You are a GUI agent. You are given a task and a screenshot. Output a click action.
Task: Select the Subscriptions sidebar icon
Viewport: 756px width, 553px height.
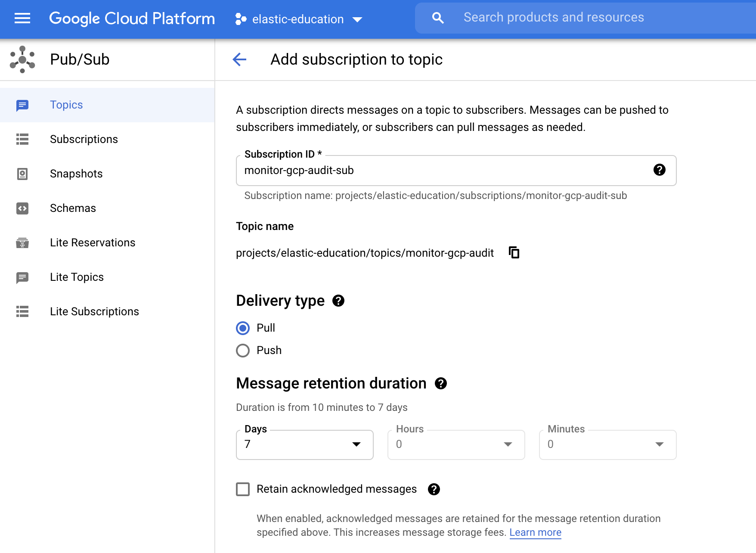click(22, 139)
